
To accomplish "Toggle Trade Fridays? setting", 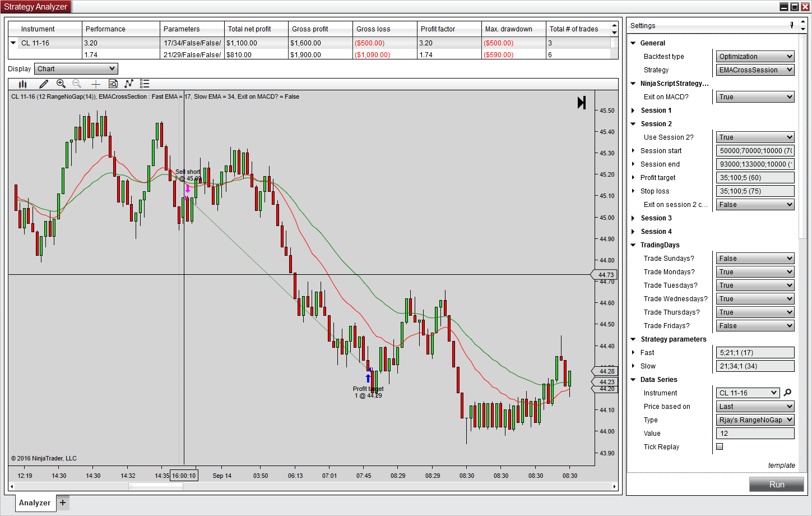I will pos(755,326).
